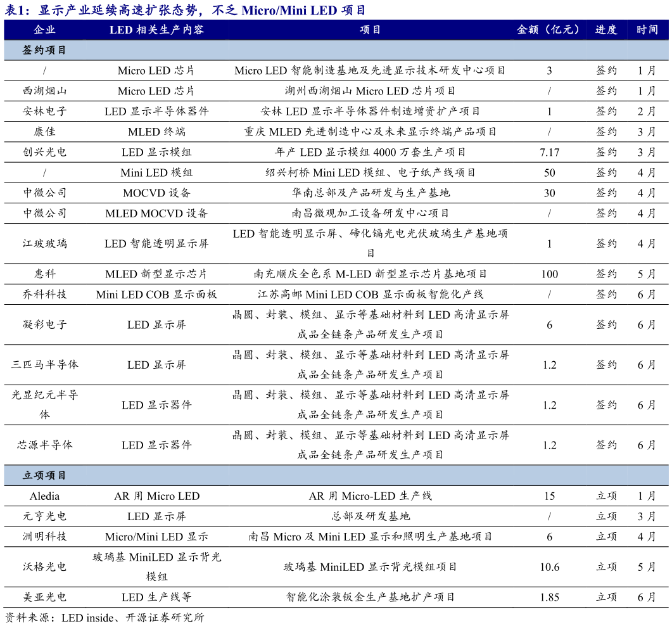Click the 凝彩电子 company cell

point(44,324)
